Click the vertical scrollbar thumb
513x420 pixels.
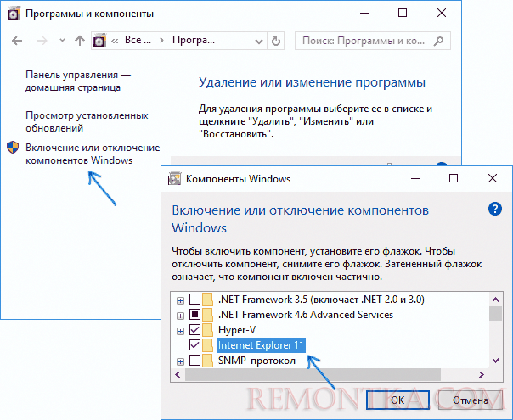(x=496, y=314)
